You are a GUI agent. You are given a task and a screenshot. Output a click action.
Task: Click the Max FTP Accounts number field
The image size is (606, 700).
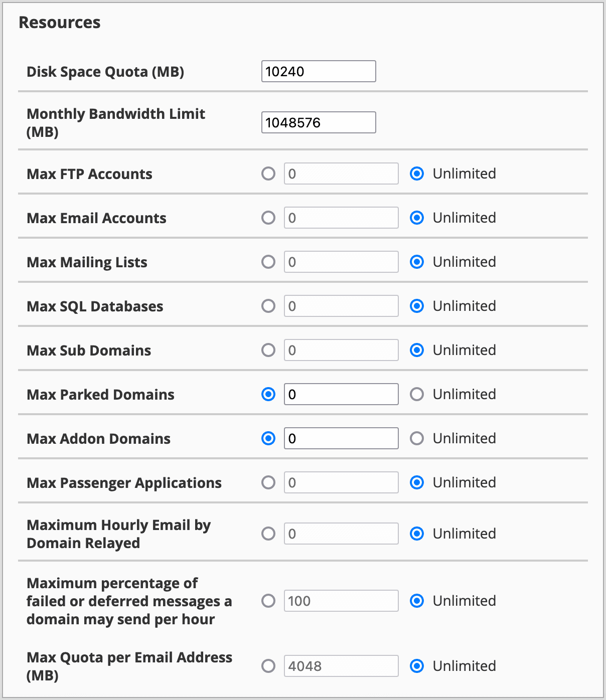(x=341, y=173)
